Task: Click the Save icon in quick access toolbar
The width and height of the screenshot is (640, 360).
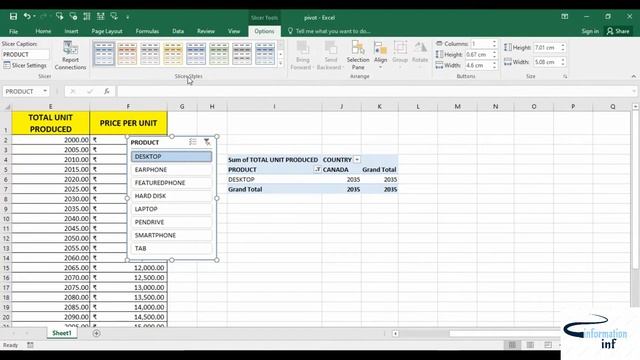Action: 13,17
